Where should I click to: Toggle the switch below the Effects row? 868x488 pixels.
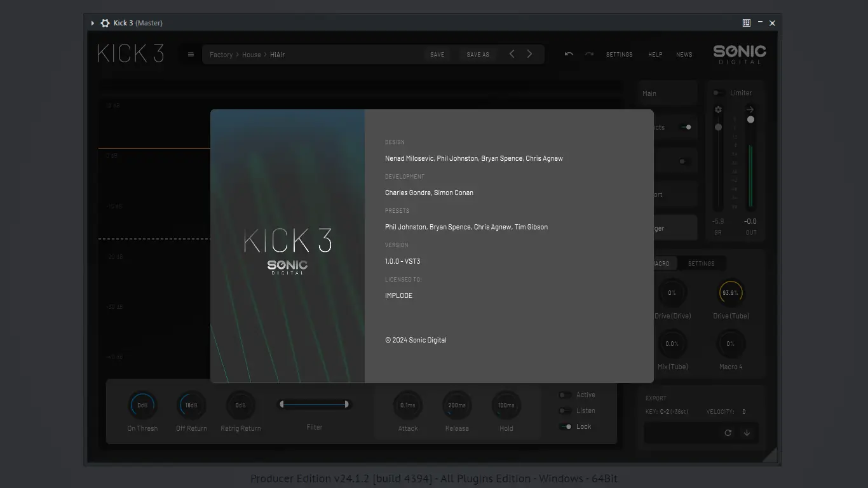685,161
